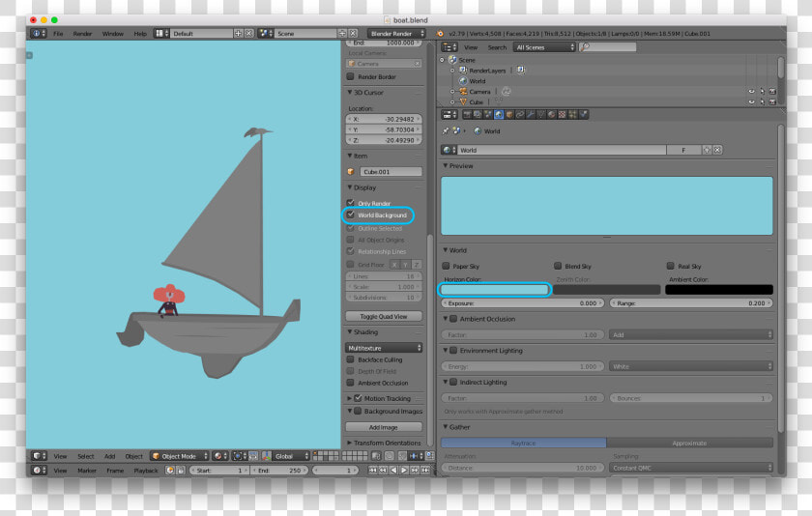The width and height of the screenshot is (812, 516).
Task: Enable the Paper Sky checkbox
Action: [446, 266]
